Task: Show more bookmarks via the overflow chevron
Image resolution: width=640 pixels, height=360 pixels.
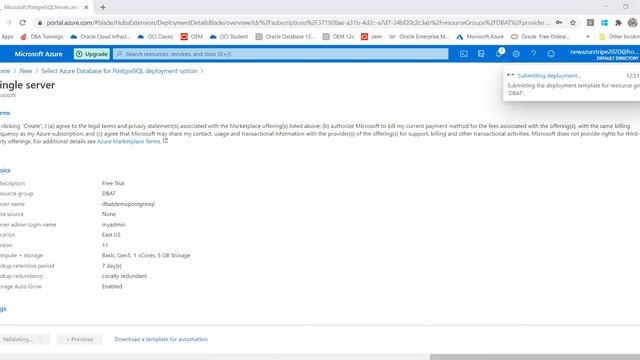Action: tap(588, 37)
